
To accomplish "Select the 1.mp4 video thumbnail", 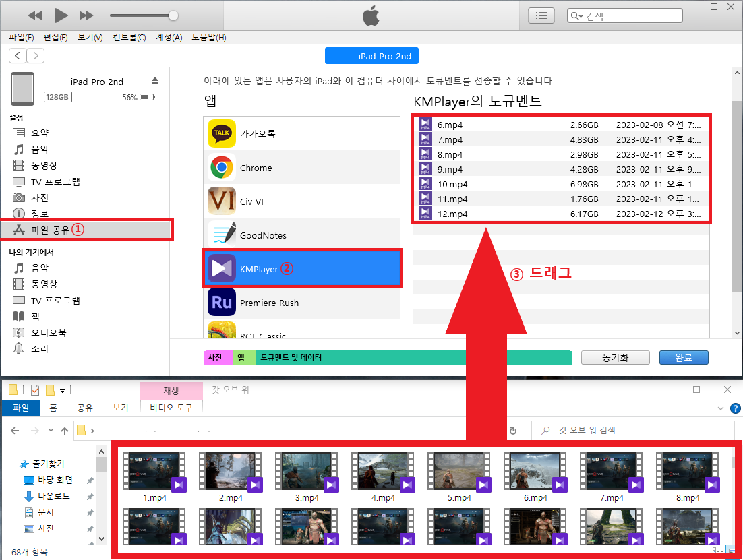I will (154, 472).
